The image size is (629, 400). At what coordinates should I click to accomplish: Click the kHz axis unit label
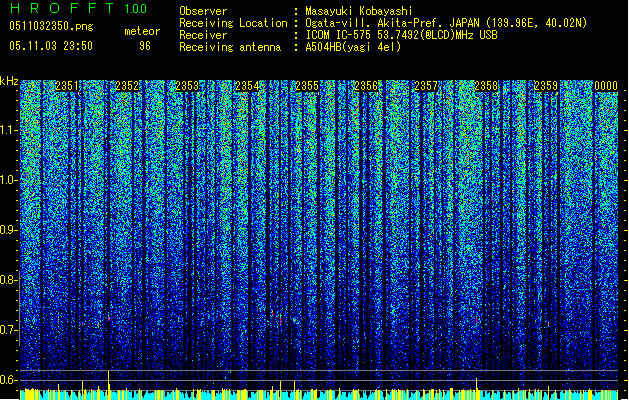click(9, 81)
